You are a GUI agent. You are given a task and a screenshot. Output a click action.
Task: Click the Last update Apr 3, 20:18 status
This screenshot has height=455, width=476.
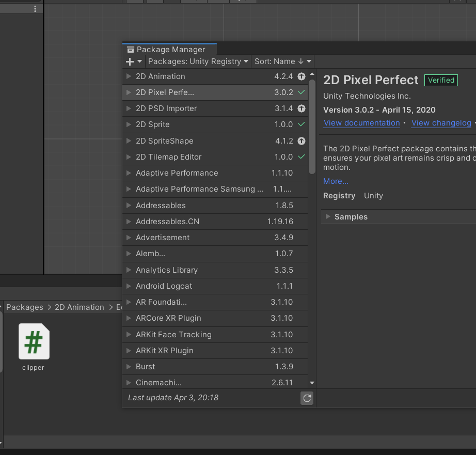coord(173,398)
